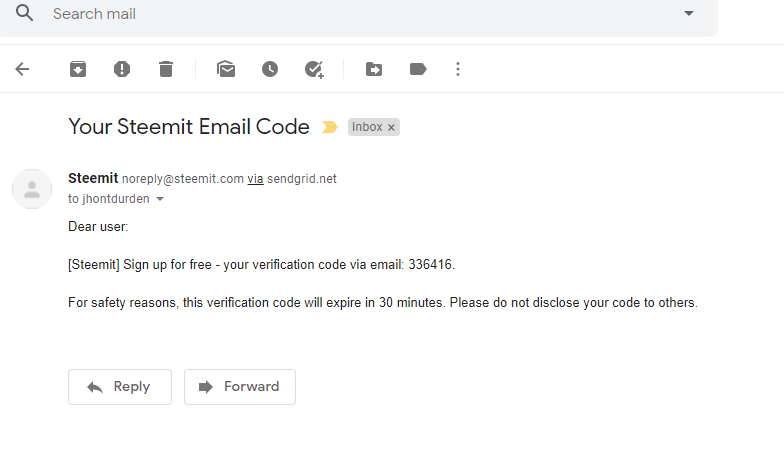Open the More options three-dot menu
This screenshot has height=462, width=784.
click(458, 69)
